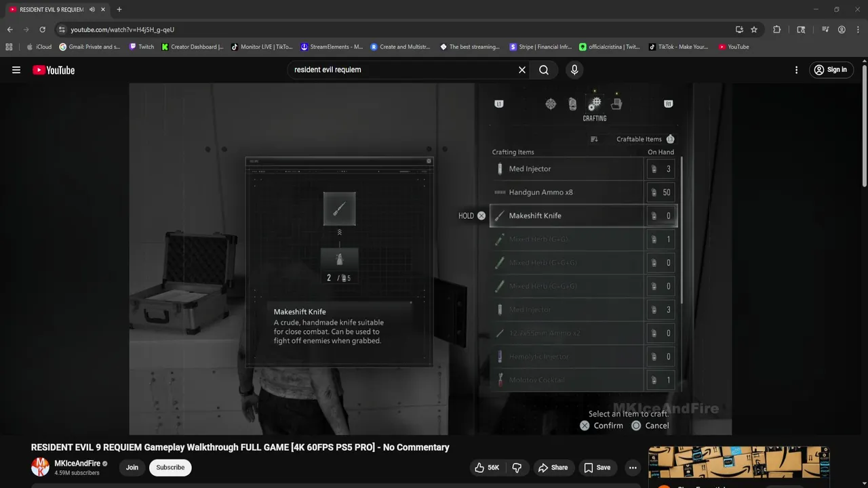Open the Chrome three-dot menu
Image resolution: width=868 pixels, height=488 pixels.
tap(856, 30)
